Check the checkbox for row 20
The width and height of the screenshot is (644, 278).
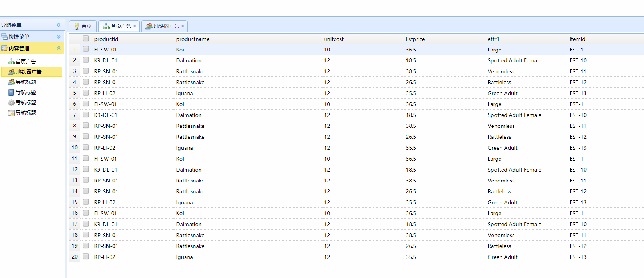tap(86, 257)
